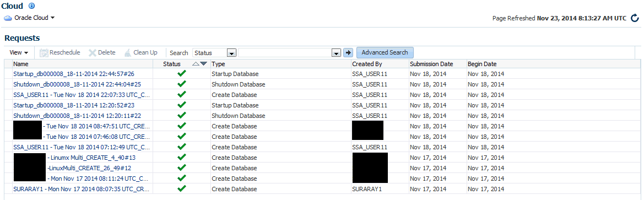Image resolution: width=644 pixels, height=200 pixels.
Task: Open the Linumx Multi_CREATE_4_40#13 request
Action: pos(91,157)
